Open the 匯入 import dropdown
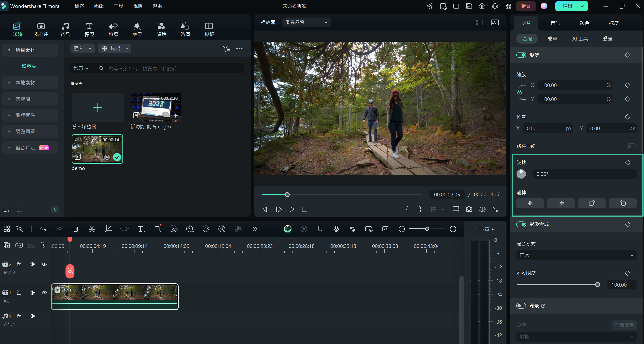 pos(83,48)
